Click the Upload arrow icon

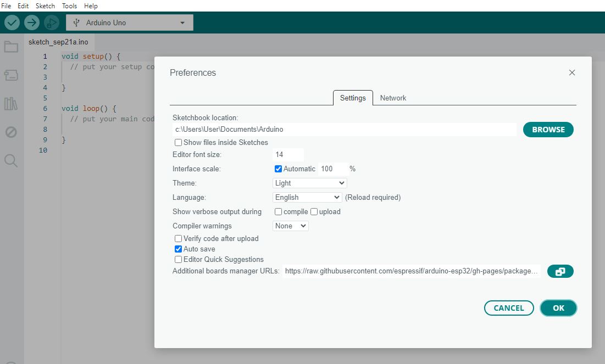point(32,23)
